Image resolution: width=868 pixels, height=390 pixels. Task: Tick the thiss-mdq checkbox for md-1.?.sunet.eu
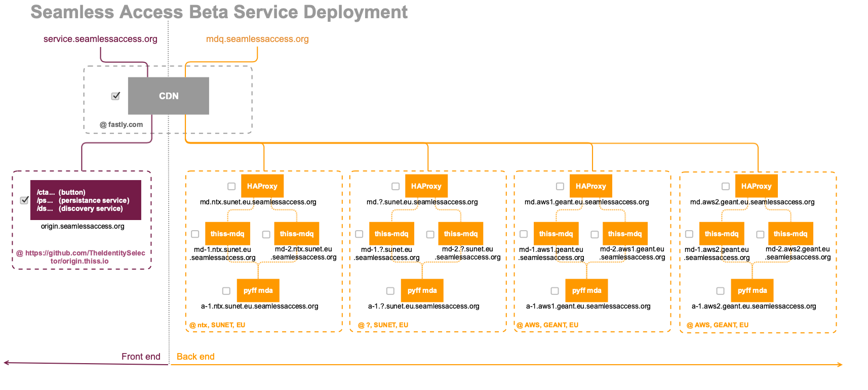click(359, 234)
